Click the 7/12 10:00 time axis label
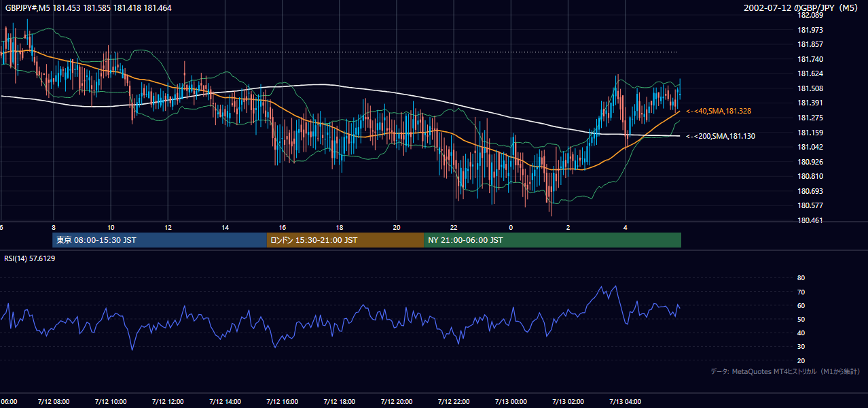The height and width of the screenshot is (408, 868). [x=110, y=402]
